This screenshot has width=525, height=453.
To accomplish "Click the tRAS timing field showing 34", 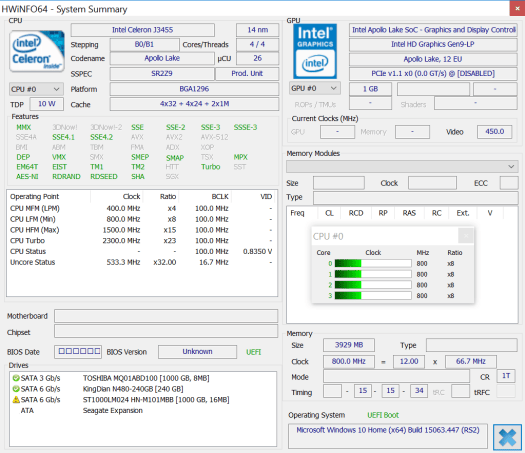I will click(419, 391).
